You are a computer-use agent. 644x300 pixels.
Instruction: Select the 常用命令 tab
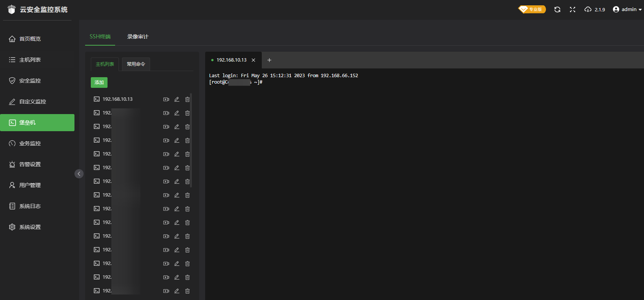[136, 64]
